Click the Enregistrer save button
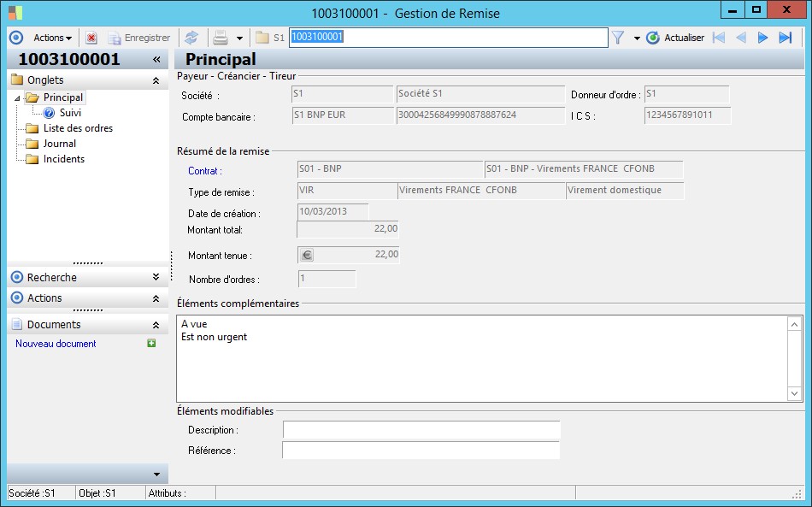The height and width of the screenshot is (507, 812). point(138,38)
